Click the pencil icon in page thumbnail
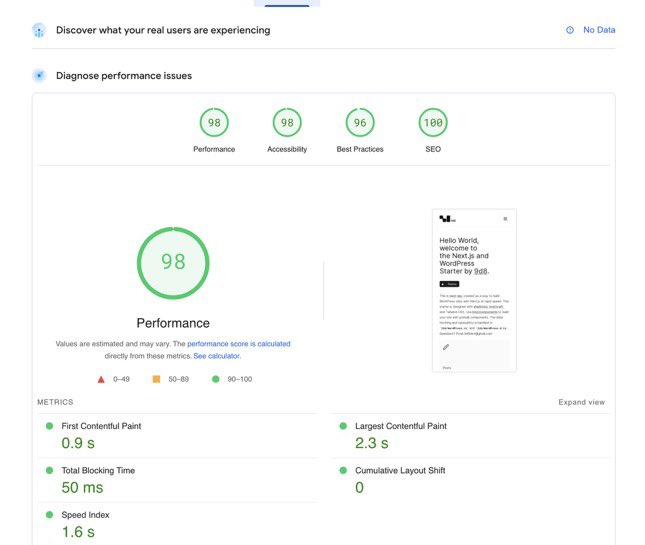The width and height of the screenshot is (645, 545). (x=446, y=347)
